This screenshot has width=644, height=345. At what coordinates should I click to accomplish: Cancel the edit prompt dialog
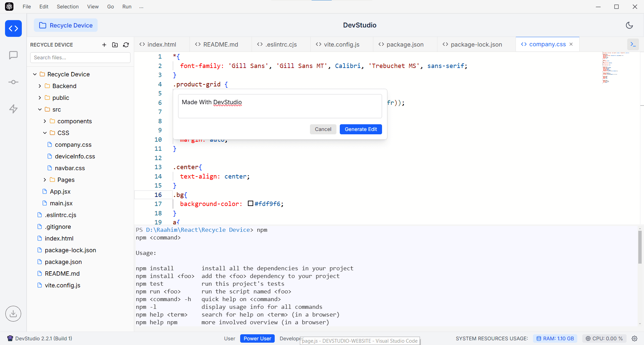pos(323,129)
